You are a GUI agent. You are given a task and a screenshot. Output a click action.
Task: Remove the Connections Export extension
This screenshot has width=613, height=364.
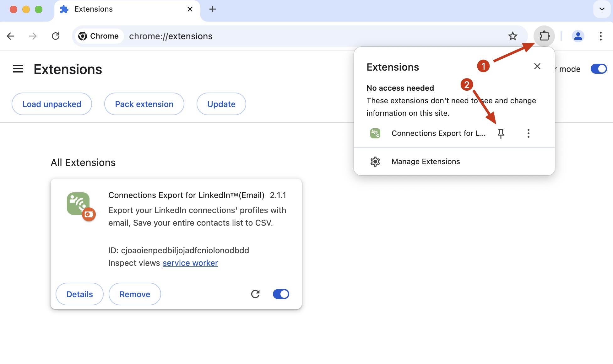(135, 294)
